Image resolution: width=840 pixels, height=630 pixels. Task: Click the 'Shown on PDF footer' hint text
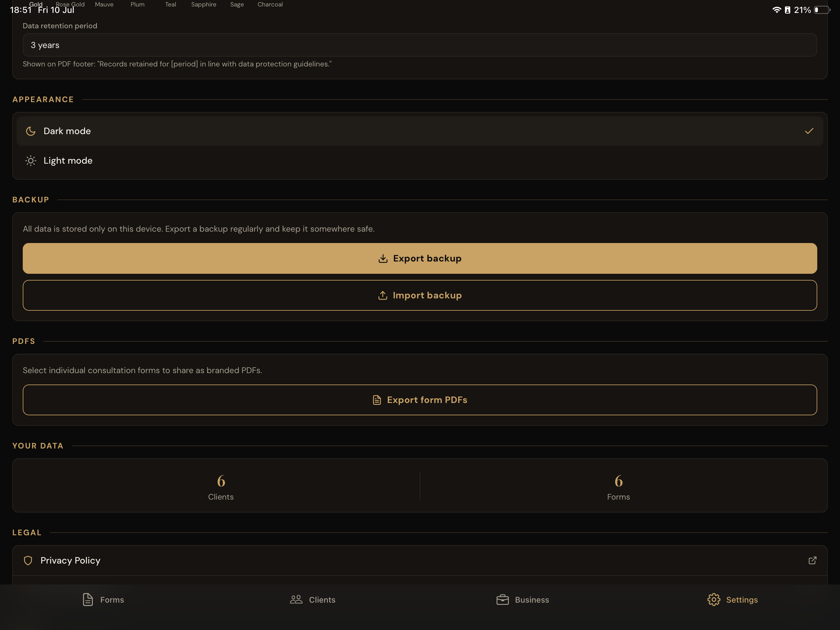pos(177,64)
